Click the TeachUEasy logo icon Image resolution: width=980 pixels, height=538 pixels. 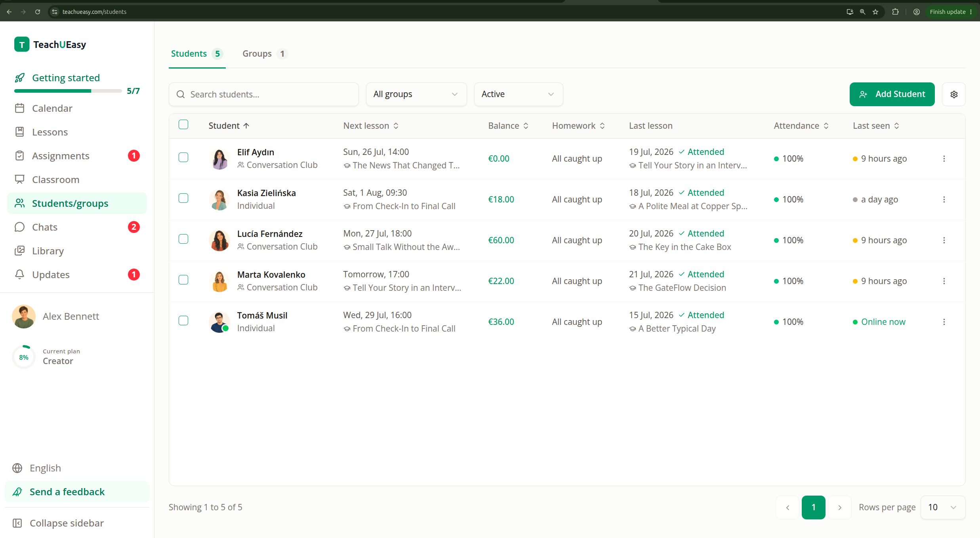(x=22, y=44)
